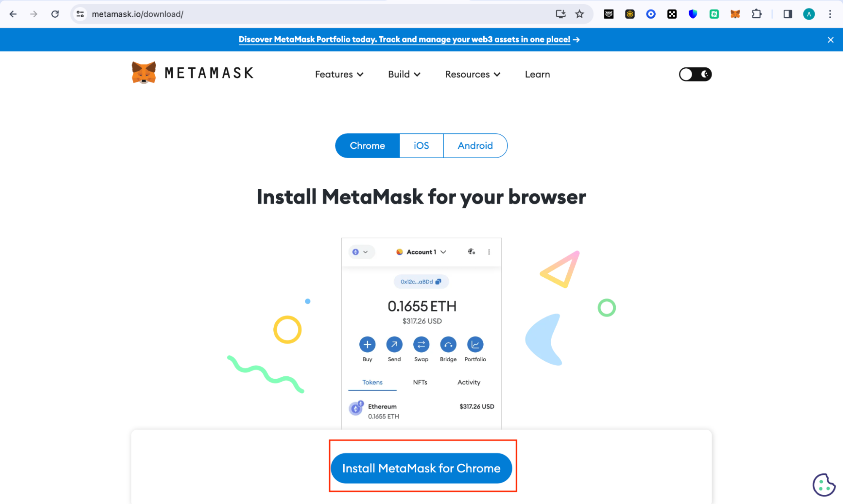The height and width of the screenshot is (504, 843).
Task: Expand the Resources dropdown menu
Action: pyautogui.click(x=473, y=74)
